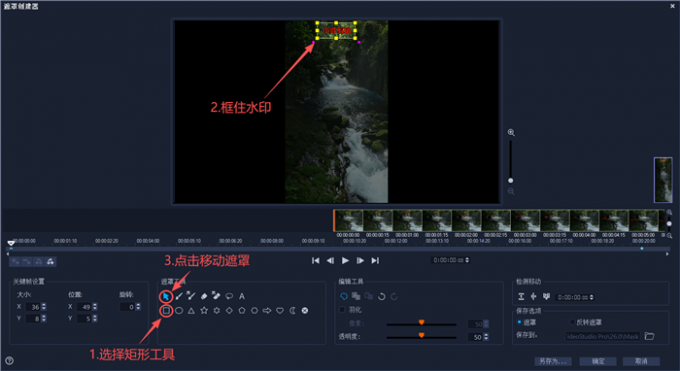The image size is (680, 371).
Task: Click the motion detection timecode stepper
Action: click(592, 298)
